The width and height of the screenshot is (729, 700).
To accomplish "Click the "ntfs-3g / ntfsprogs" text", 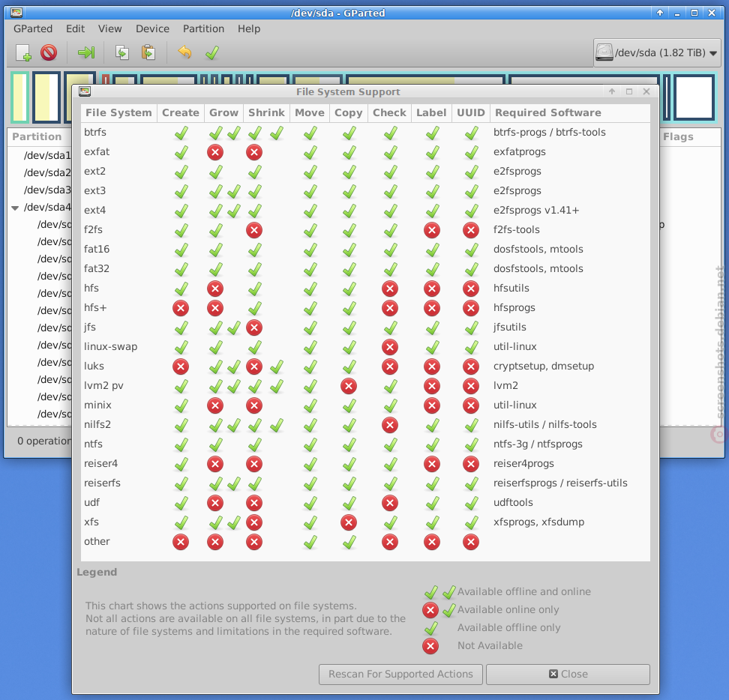I will [x=538, y=444].
